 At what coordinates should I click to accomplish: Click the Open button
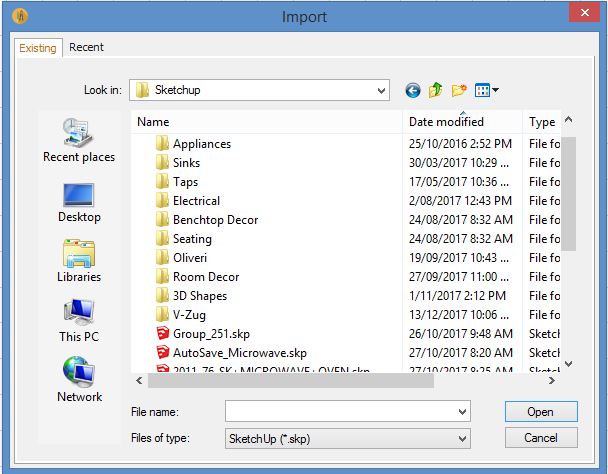[540, 411]
